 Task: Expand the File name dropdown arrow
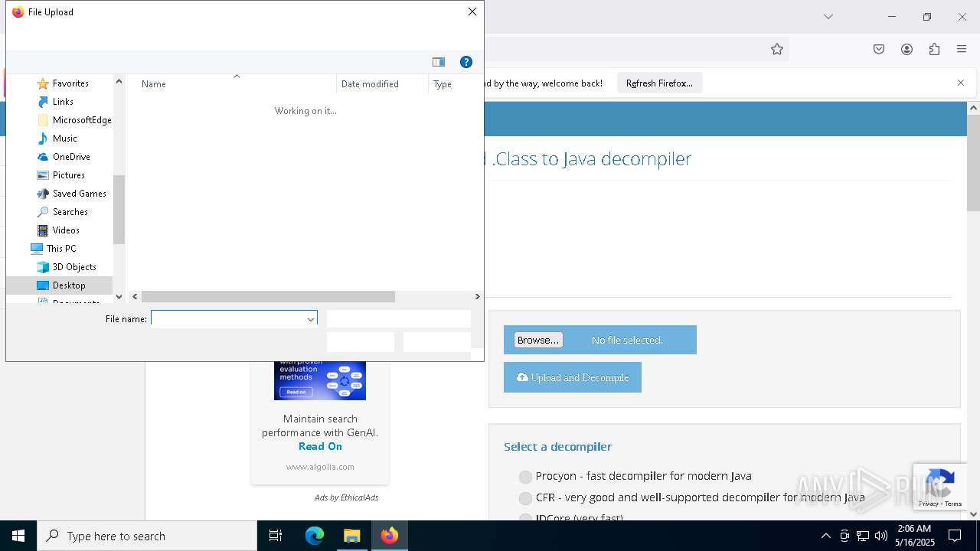pyautogui.click(x=311, y=319)
